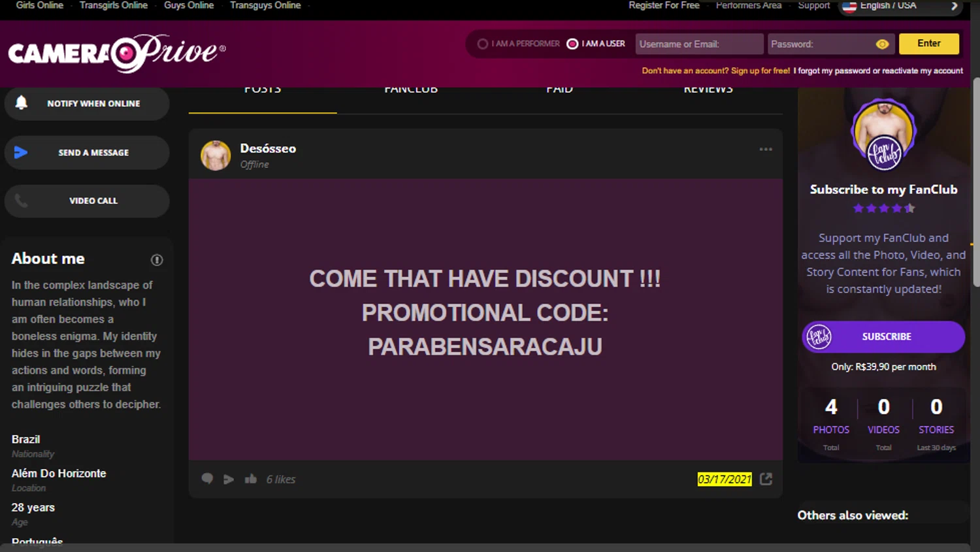Click the Brazil nationality text
980x552 pixels.
(25, 440)
